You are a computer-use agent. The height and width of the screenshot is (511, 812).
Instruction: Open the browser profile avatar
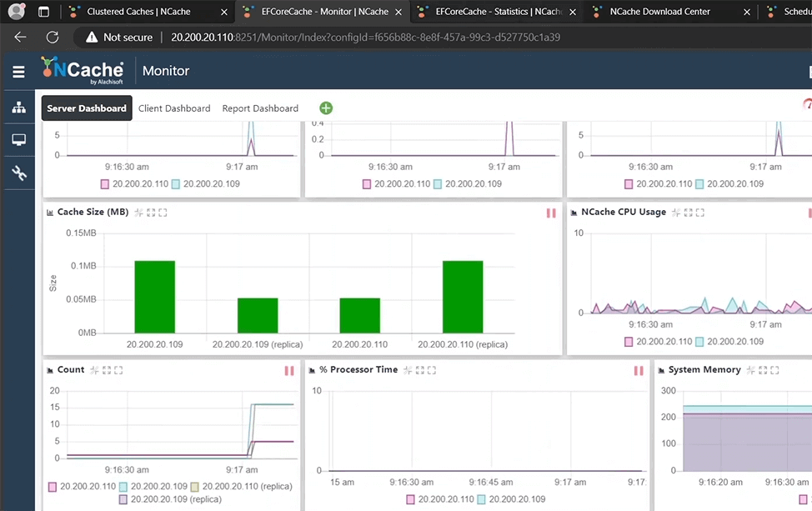(17, 11)
